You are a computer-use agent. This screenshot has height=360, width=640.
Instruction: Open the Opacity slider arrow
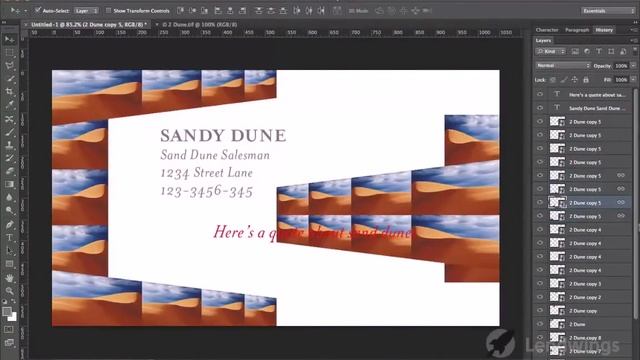click(x=633, y=65)
